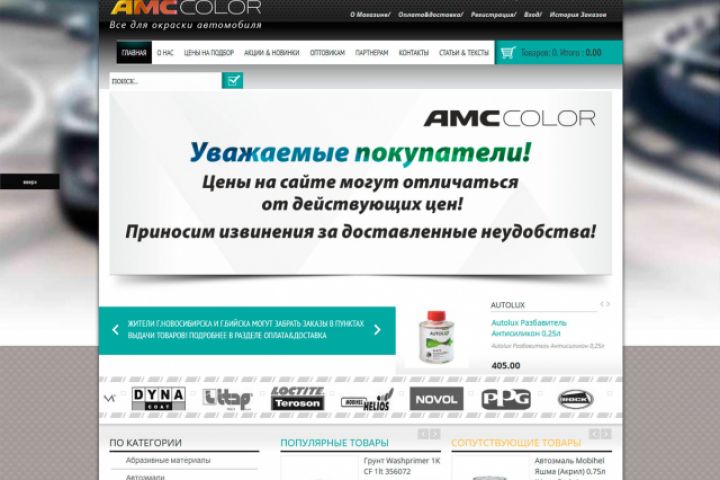Image resolution: width=720 pixels, height=480 pixels.
Task: Click the AMC Color site logo
Action: (186, 8)
